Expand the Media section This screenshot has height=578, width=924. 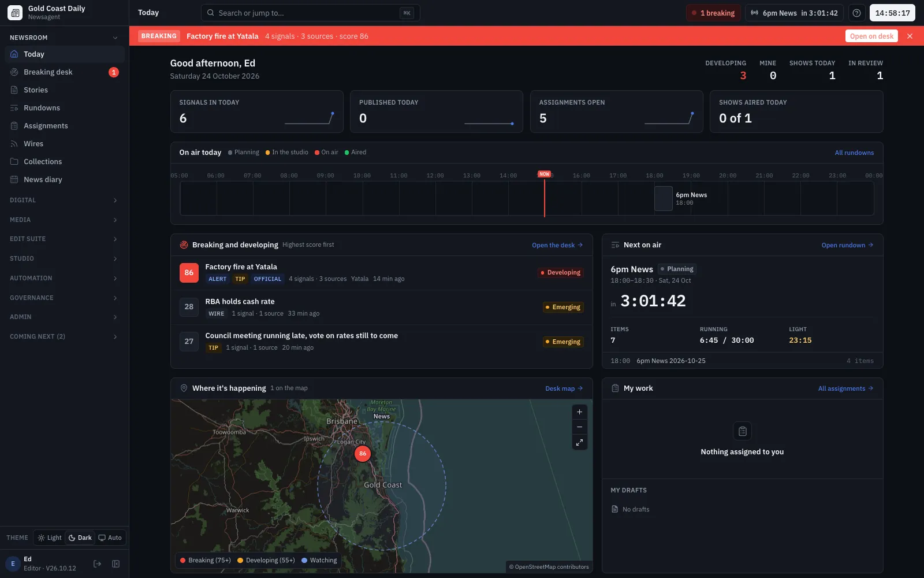click(65, 220)
